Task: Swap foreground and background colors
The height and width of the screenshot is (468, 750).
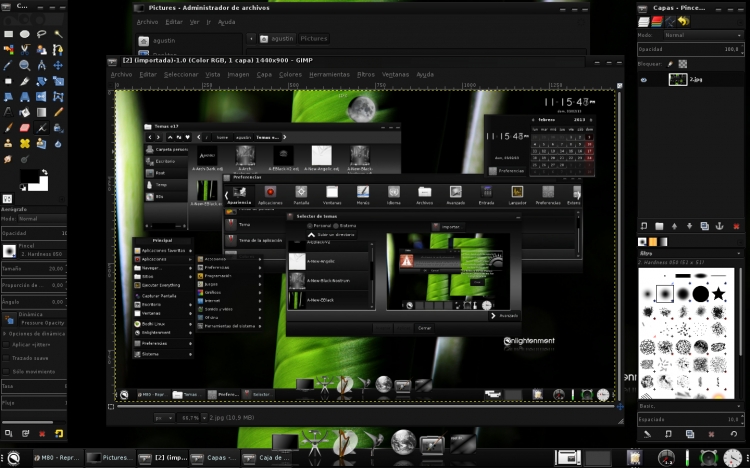Action: 44,172
